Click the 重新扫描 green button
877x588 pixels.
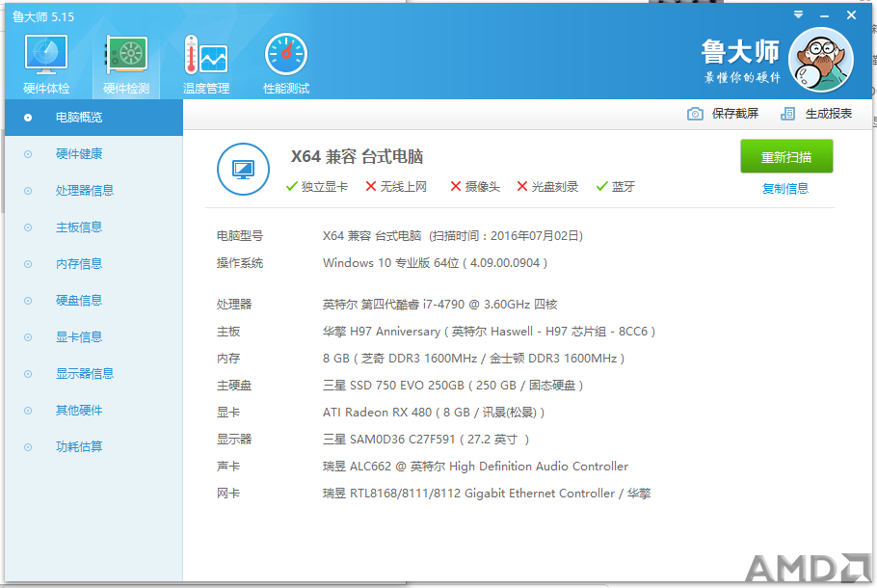pyautogui.click(x=786, y=157)
